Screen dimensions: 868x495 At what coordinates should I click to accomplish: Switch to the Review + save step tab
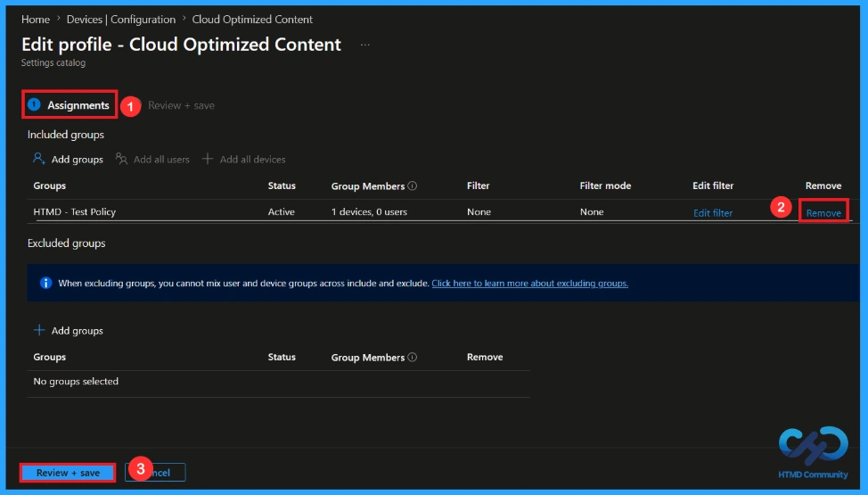tap(181, 105)
